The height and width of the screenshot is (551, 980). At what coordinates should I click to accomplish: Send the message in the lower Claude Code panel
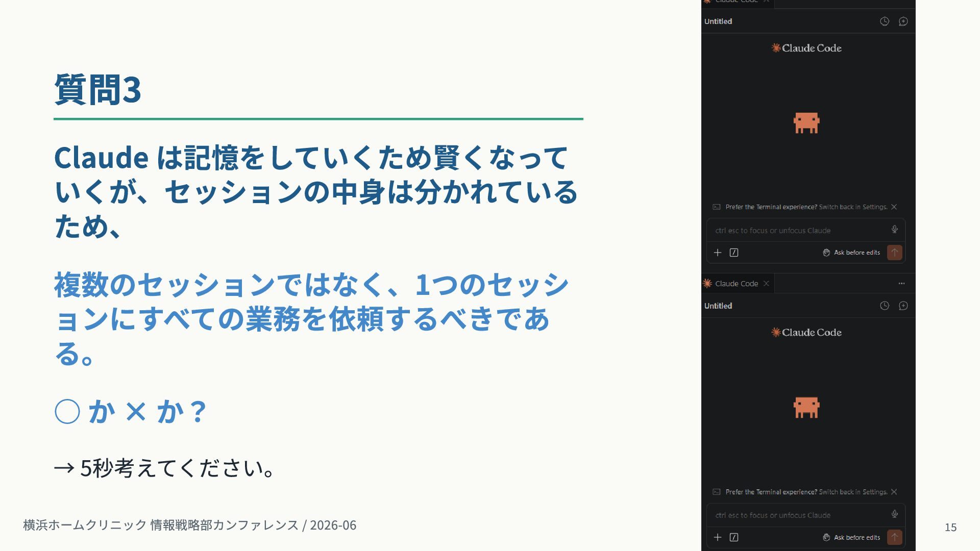pos(894,537)
